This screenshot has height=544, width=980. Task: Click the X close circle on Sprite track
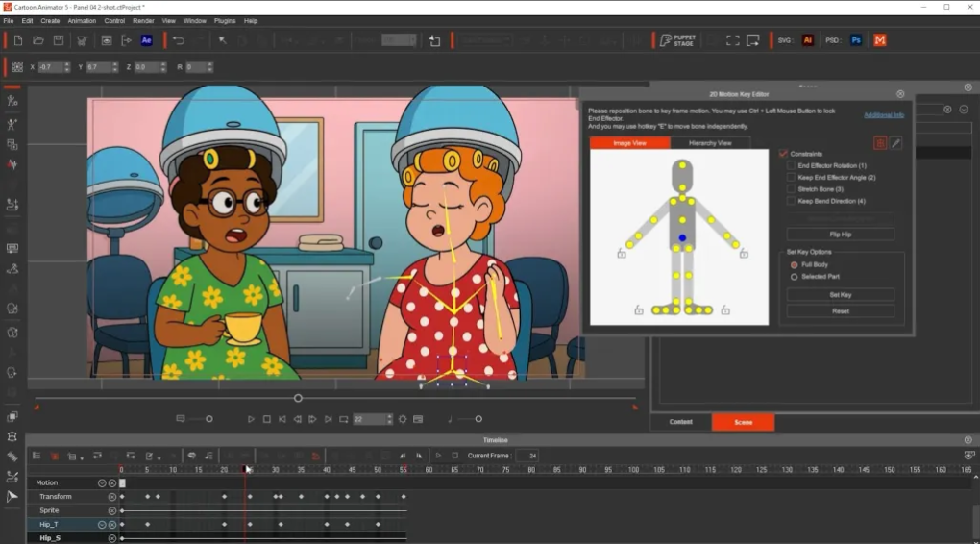(x=112, y=511)
